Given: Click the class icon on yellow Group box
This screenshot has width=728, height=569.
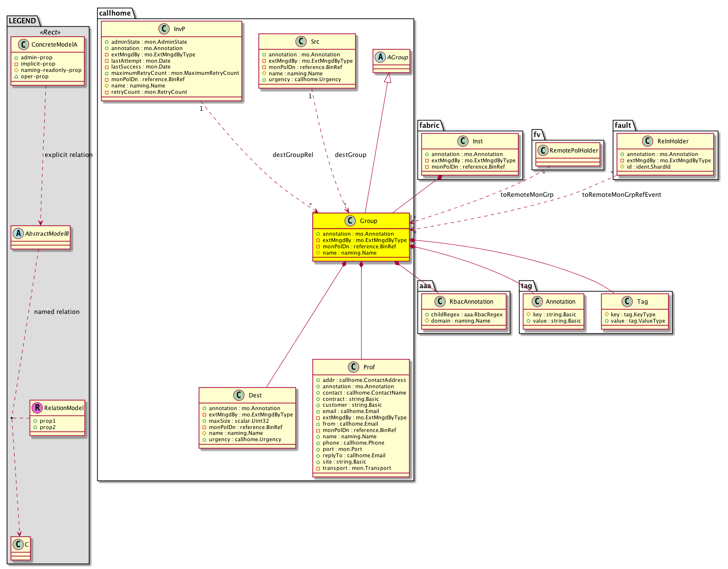Looking at the screenshot, I should tap(349, 221).
